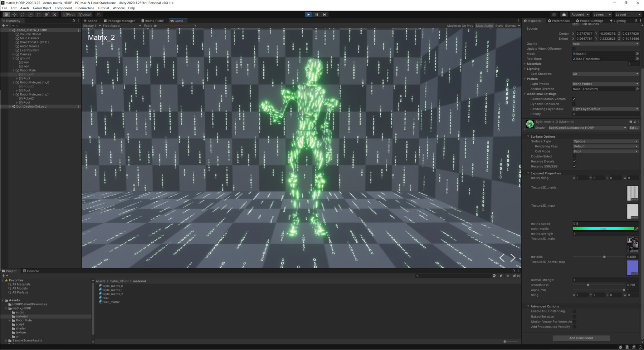Open the Custom Editor tools icon

tap(54, 15)
